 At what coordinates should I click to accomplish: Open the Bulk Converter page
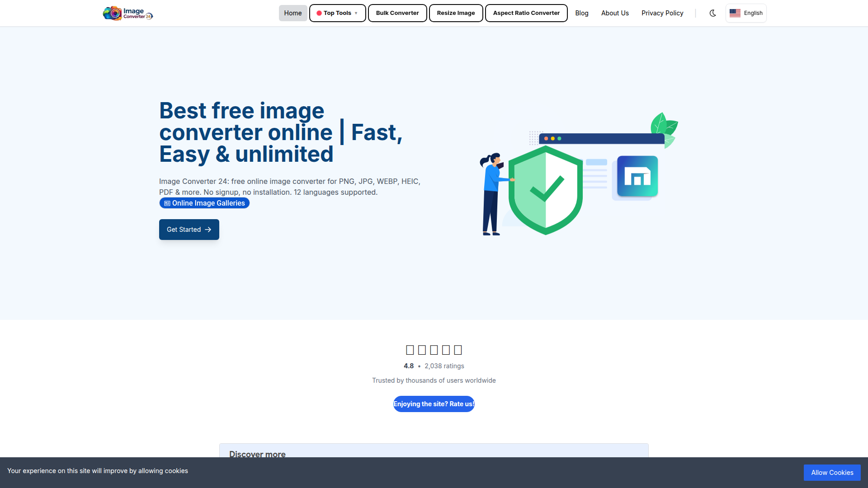397,13
